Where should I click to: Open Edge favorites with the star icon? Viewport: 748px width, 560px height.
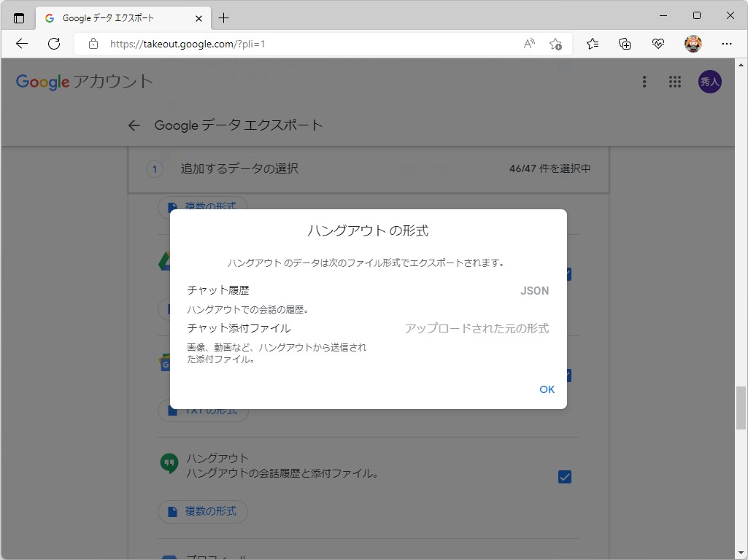592,44
